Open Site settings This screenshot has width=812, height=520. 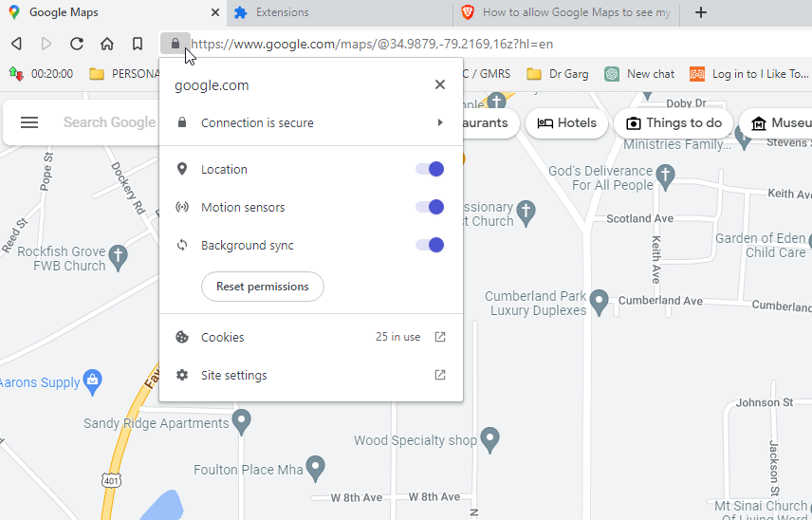point(311,375)
